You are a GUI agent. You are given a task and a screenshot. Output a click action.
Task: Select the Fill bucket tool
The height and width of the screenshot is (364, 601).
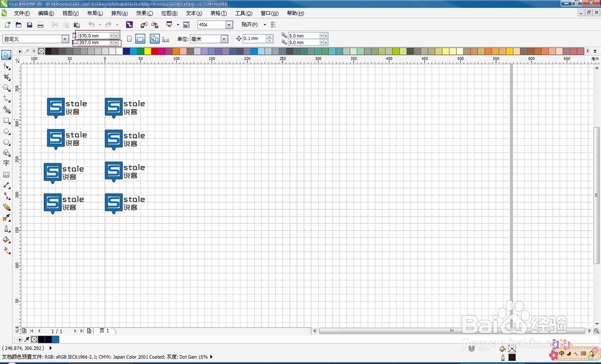tap(6, 240)
